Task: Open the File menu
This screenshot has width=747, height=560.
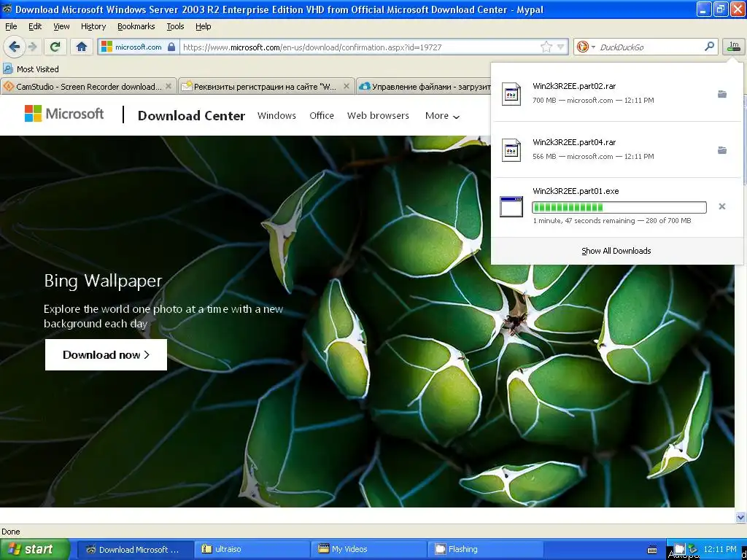Action: [11, 26]
